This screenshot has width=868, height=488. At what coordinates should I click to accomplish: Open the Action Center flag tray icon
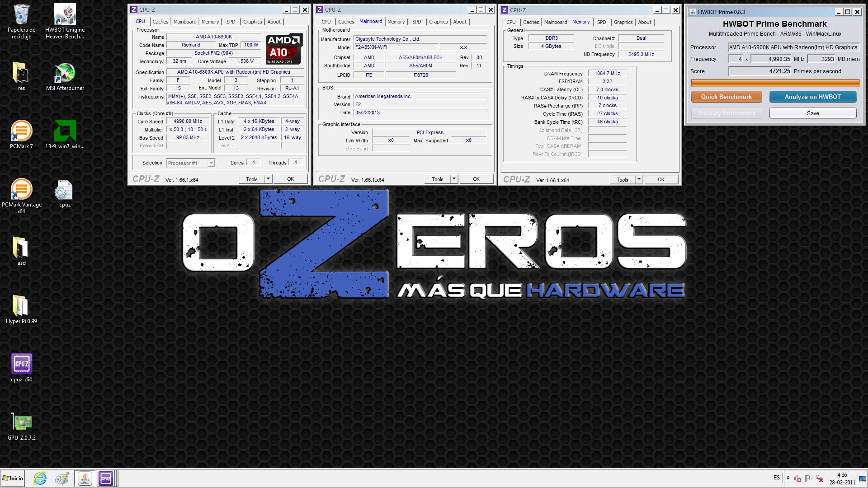[808, 478]
